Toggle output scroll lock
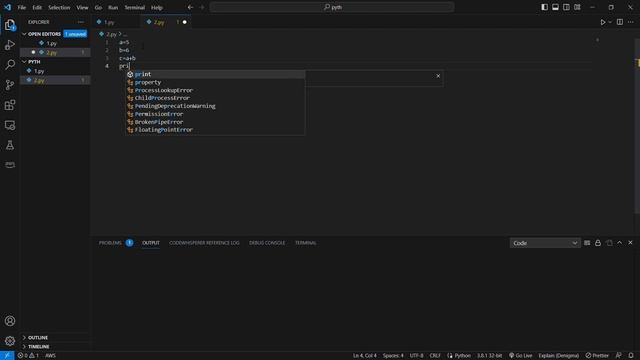Image resolution: width=640 pixels, height=360 pixels. 598,243
